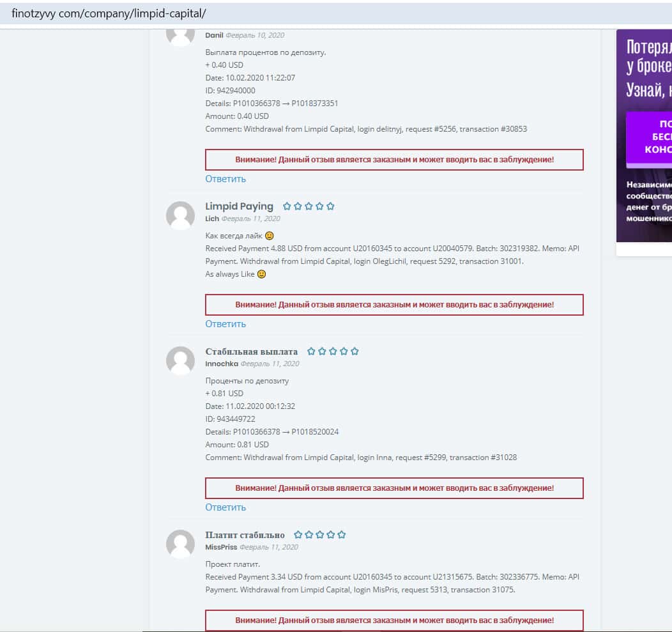This screenshot has height=632, width=672.
Task: Click text 'ID: 942940000'
Action: pyautogui.click(x=230, y=91)
